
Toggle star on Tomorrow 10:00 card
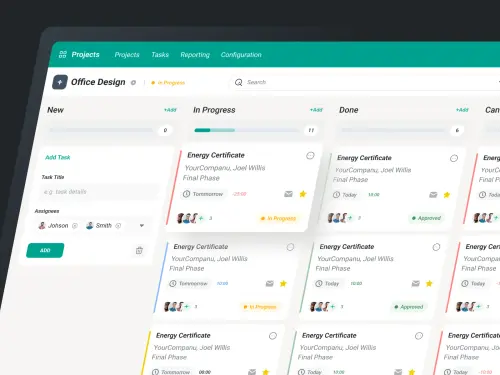(x=283, y=283)
